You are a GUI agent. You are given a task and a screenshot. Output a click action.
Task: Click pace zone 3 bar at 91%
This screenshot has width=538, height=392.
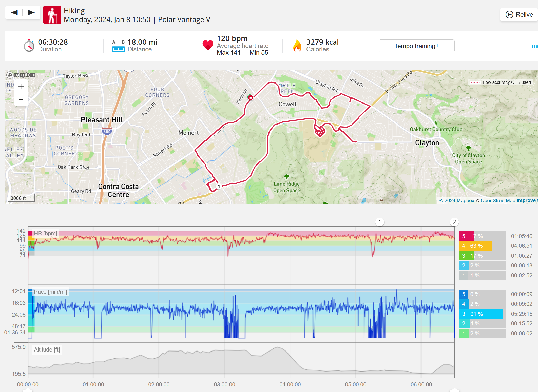coord(485,314)
